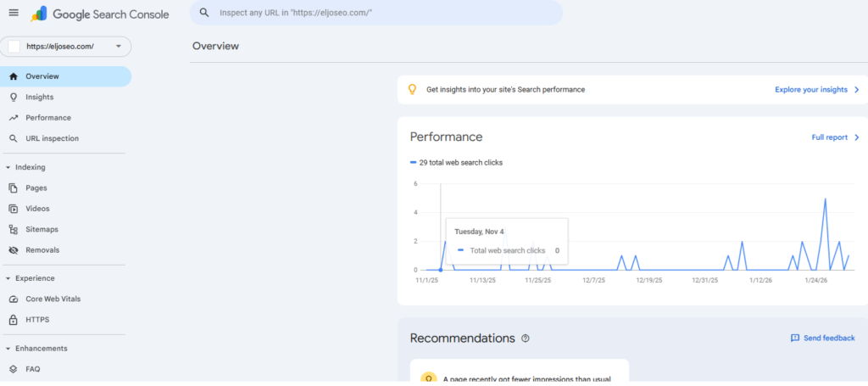Viewport: 868px width, 386px height.
Task: Click the URL inspection search field
Action: 376,12
